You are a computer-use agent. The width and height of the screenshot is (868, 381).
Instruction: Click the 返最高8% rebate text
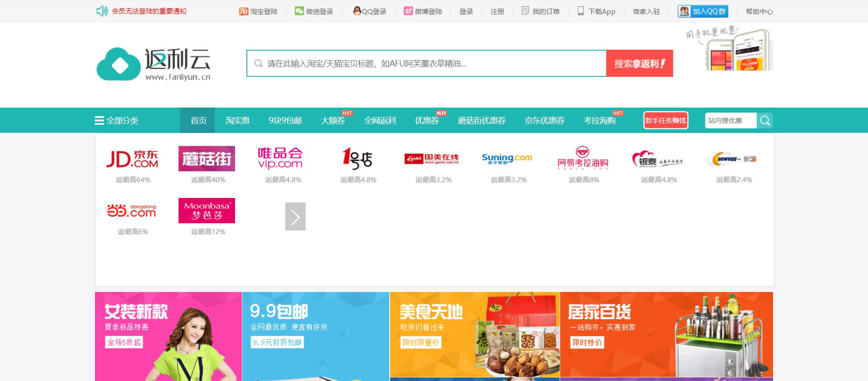click(584, 180)
